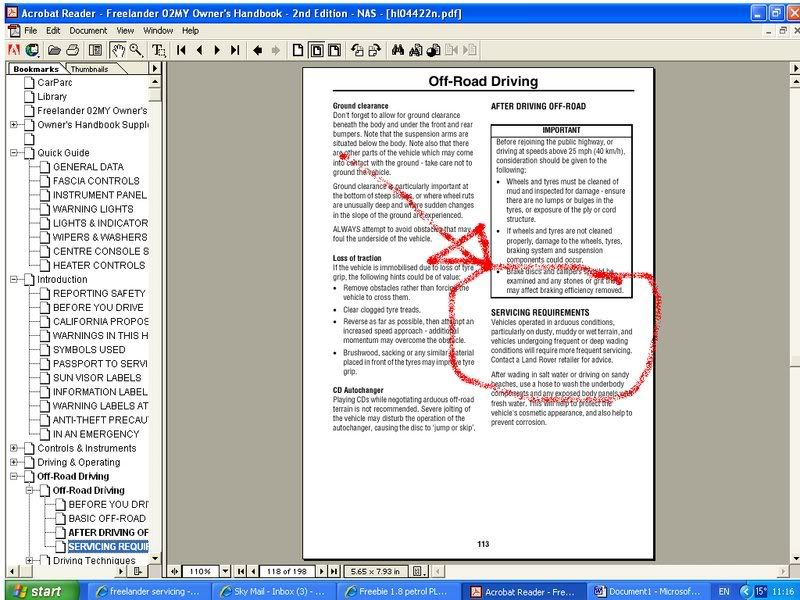Switch to Freebie 1.8 petrol taskbar window
The width and height of the screenshot is (800, 600).
pos(398,591)
